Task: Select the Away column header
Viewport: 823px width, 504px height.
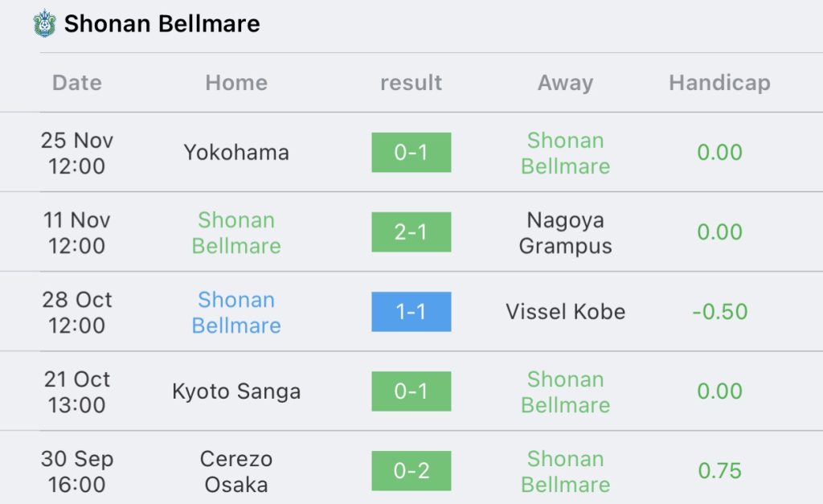Action: (x=565, y=83)
